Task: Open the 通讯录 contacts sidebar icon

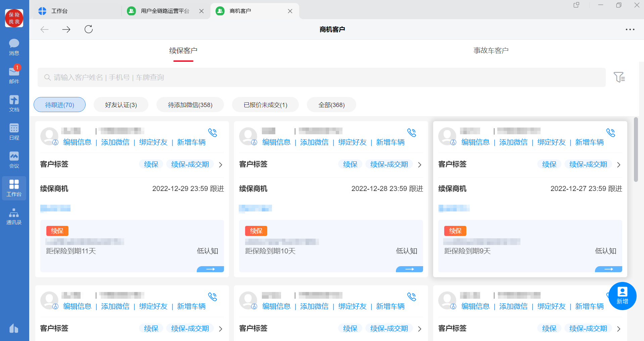Action: pos(14,216)
